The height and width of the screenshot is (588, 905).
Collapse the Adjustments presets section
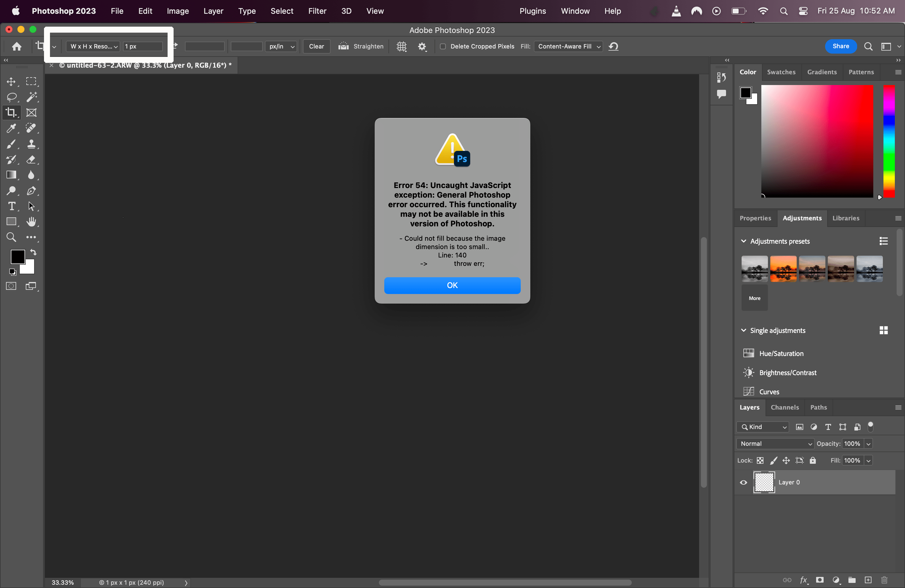click(744, 241)
